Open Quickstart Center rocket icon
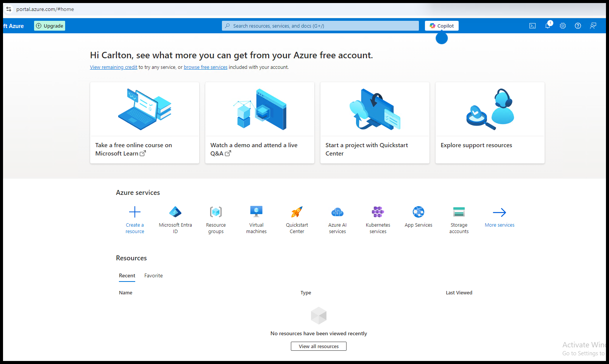 pyautogui.click(x=297, y=212)
